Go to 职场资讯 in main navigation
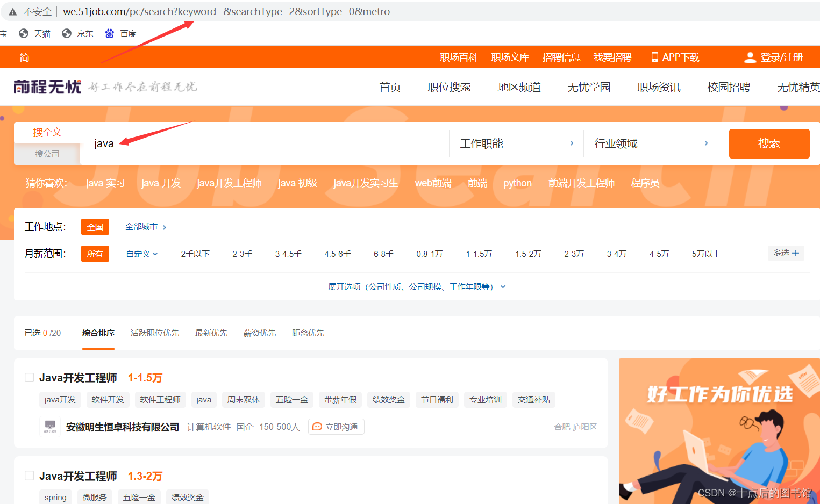This screenshot has width=820, height=504. [659, 87]
